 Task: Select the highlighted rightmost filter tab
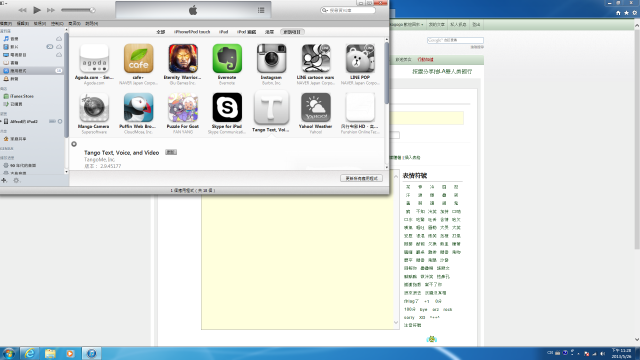click(x=292, y=32)
